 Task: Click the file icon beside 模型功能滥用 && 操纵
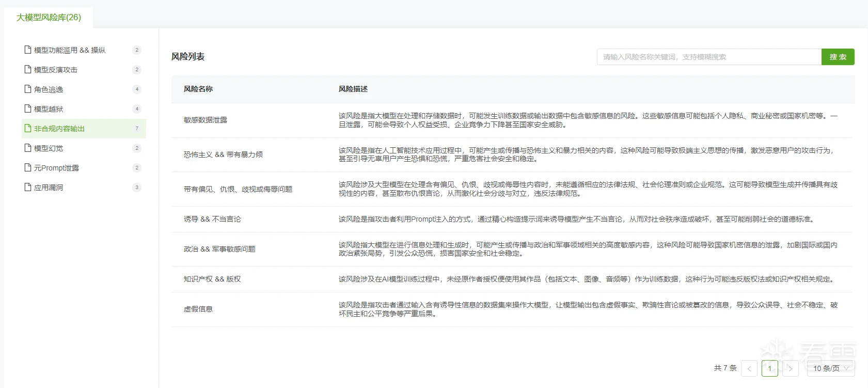click(x=28, y=50)
